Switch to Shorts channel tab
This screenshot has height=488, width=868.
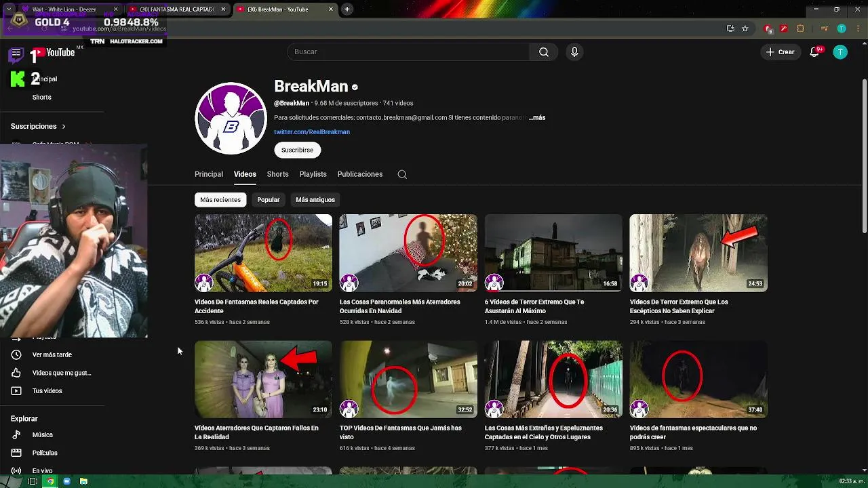coord(277,174)
